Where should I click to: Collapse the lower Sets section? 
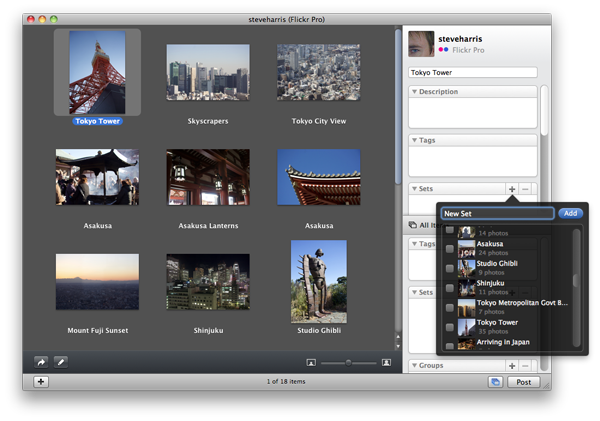click(x=414, y=292)
